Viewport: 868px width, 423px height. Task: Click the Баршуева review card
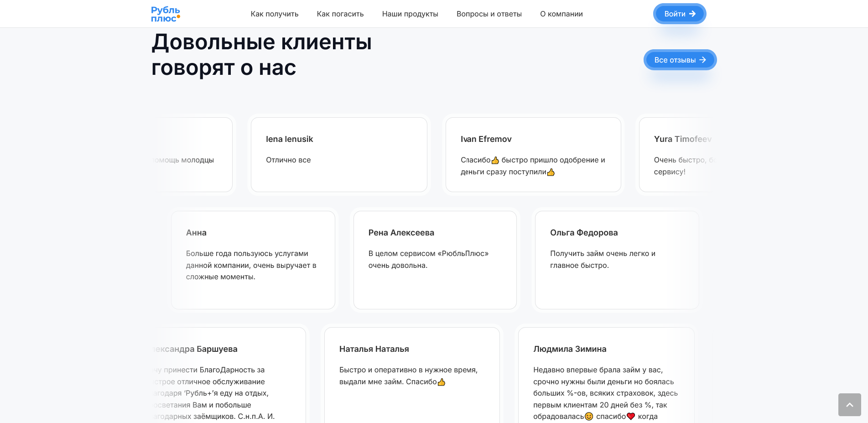coord(228,374)
